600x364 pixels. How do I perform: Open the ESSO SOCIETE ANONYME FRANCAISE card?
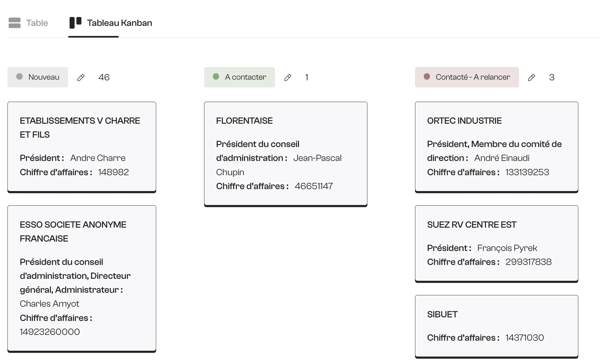(x=81, y=278)
